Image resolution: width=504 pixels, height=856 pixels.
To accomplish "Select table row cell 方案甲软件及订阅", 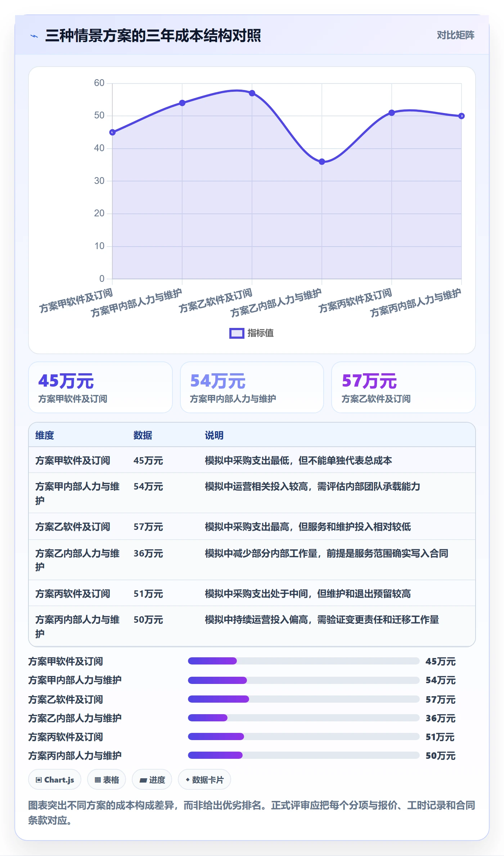I will tap(73, 460).
